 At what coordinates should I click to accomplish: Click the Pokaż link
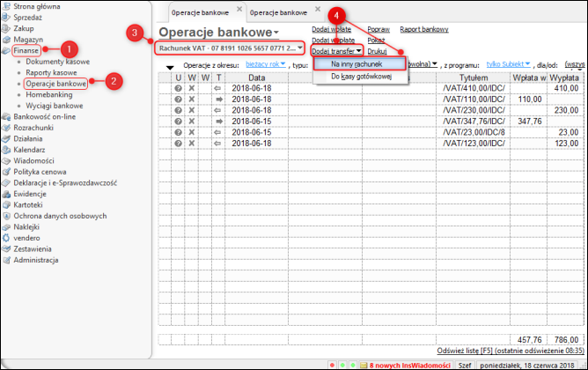point(376,41)
